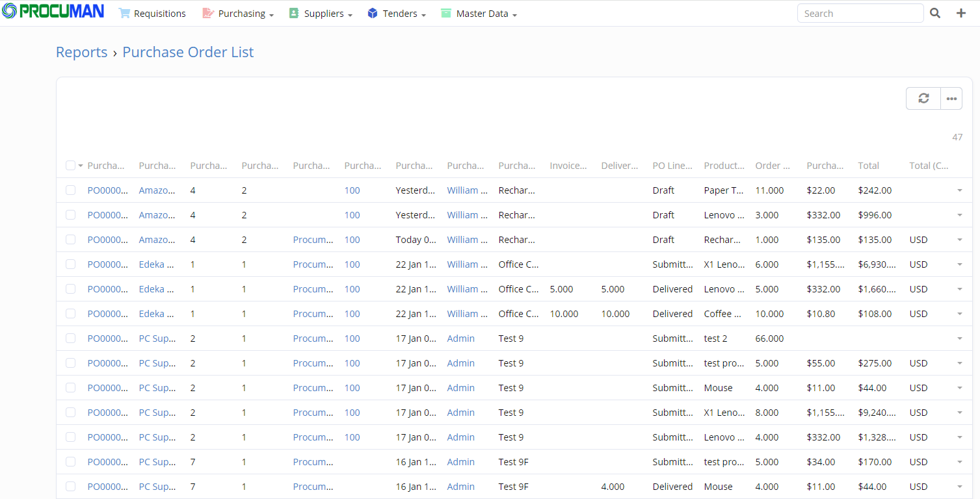Viewport: 980px width, 499px height.
Task: Check the Paper T... product row checkbox
Action: pos(70,190)
